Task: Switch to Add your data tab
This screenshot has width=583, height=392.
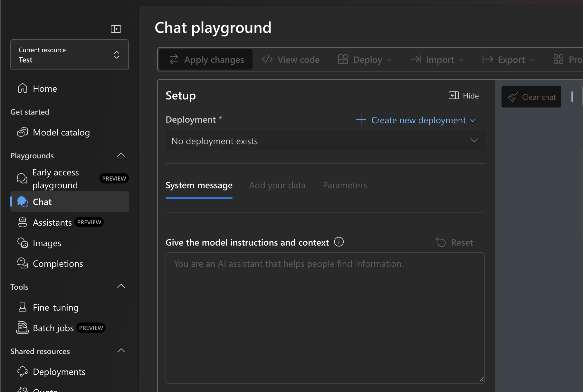Action: click(x=277, y=185)
